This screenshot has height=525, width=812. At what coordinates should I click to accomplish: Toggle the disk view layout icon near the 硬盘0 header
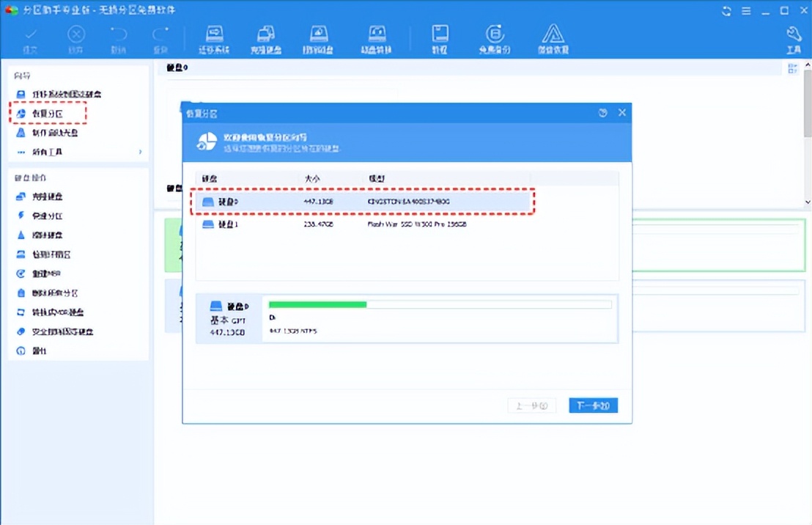(x=792, y=68)
